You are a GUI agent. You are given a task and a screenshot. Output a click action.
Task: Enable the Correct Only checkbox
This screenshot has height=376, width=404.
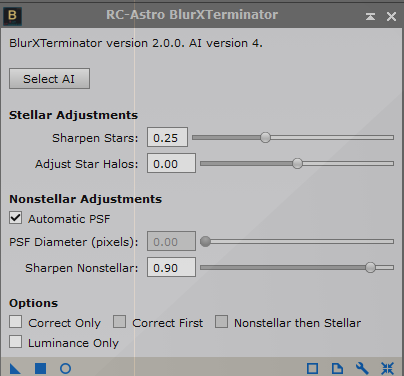[15, 322]
